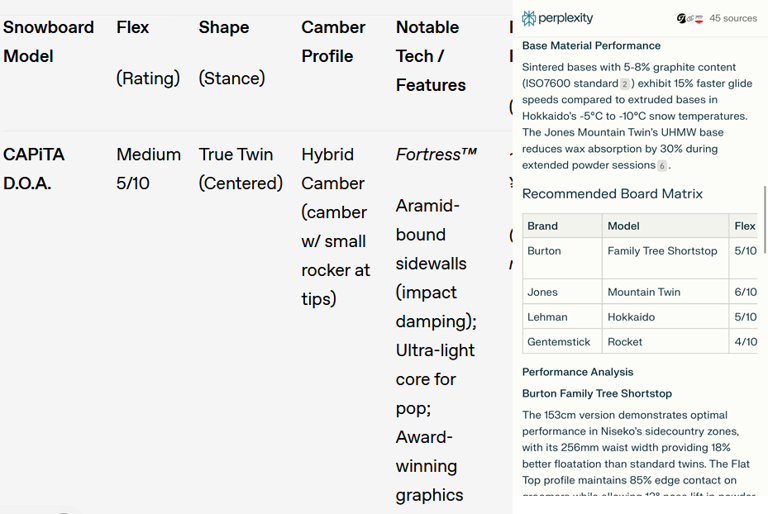Click the Flex column header in matrix
Image resolution: width=768 pixels, height=514 pixels.
point(744,226)
